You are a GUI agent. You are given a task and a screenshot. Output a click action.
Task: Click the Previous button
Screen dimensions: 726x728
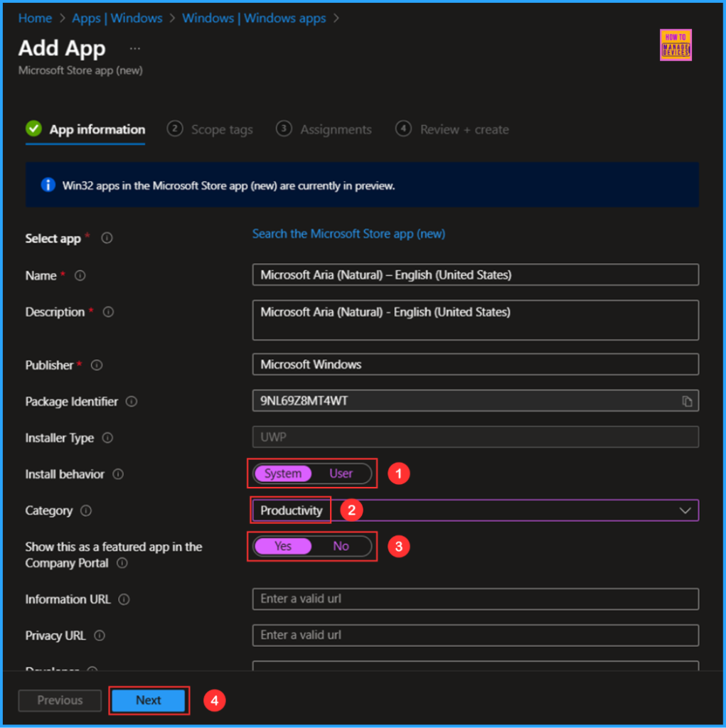coord(60,700)
